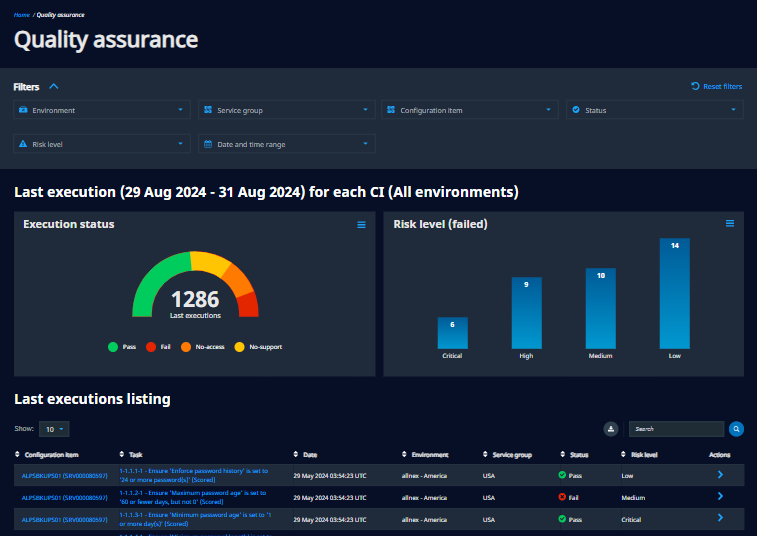Click the download listing icon

click(611, 429)
